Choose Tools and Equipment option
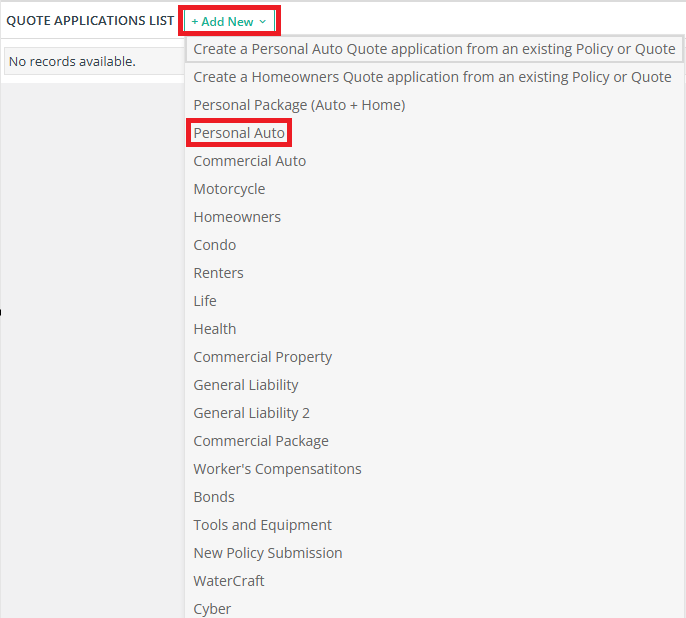 click(262, 525)
